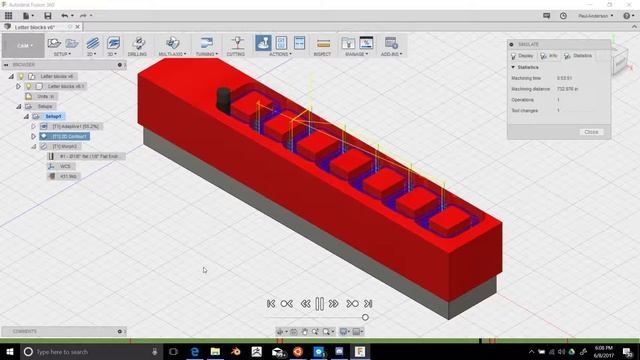
Task: Click the Orbit navigation tool icon
Action: (280, 331)
